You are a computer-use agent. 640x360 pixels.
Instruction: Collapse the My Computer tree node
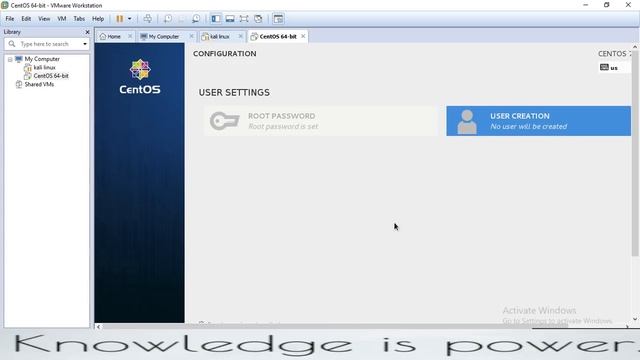[x=10, y=59]
